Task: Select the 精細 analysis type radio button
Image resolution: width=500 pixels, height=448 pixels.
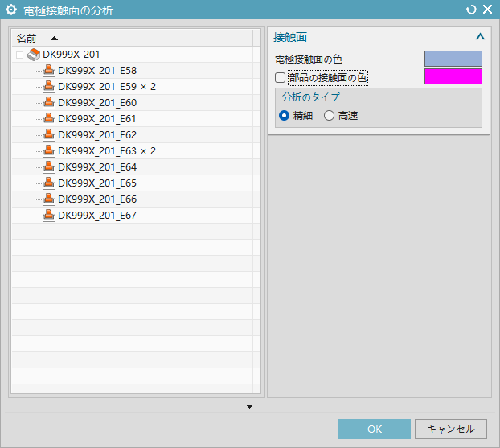Action: tap(284, 116)
